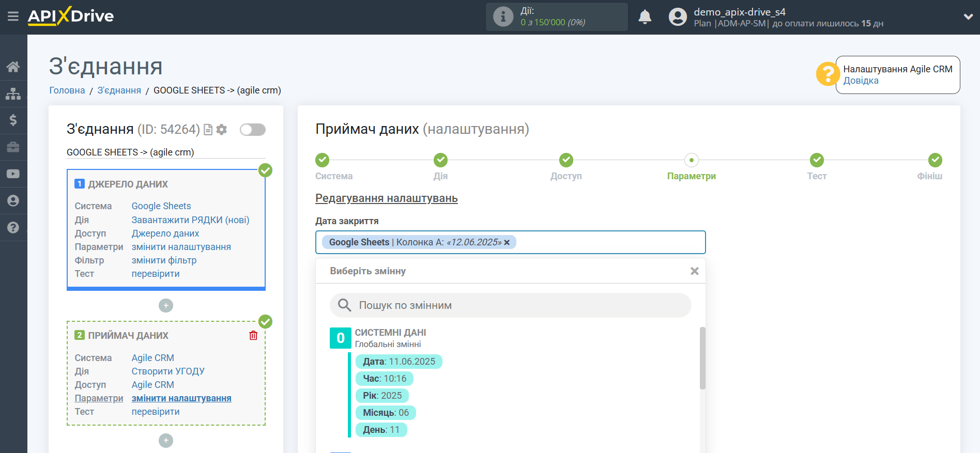This screenshot has width=980, height=453.
Task: Select variable Рік: 2025
Action: pos(382,396)
